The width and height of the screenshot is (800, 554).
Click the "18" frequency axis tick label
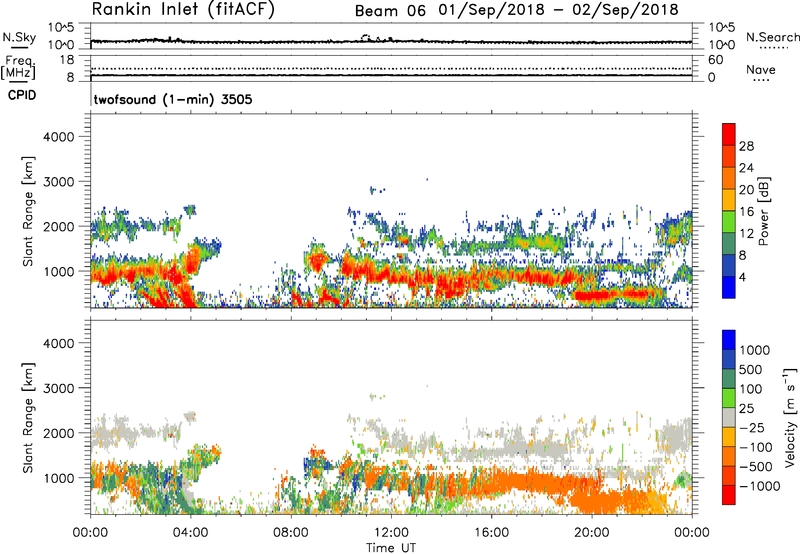67,60
